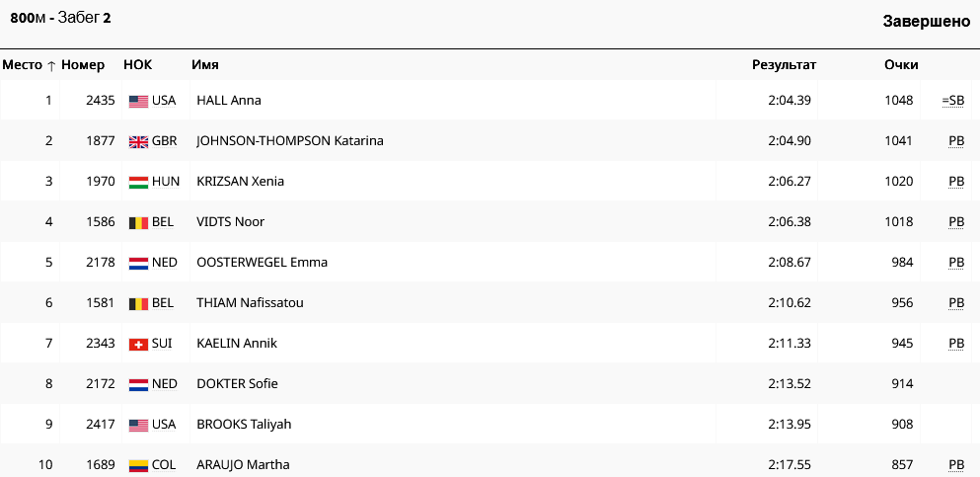Click the Номер column header
This screenshot has height=477, width=980.
pos(83,65)
